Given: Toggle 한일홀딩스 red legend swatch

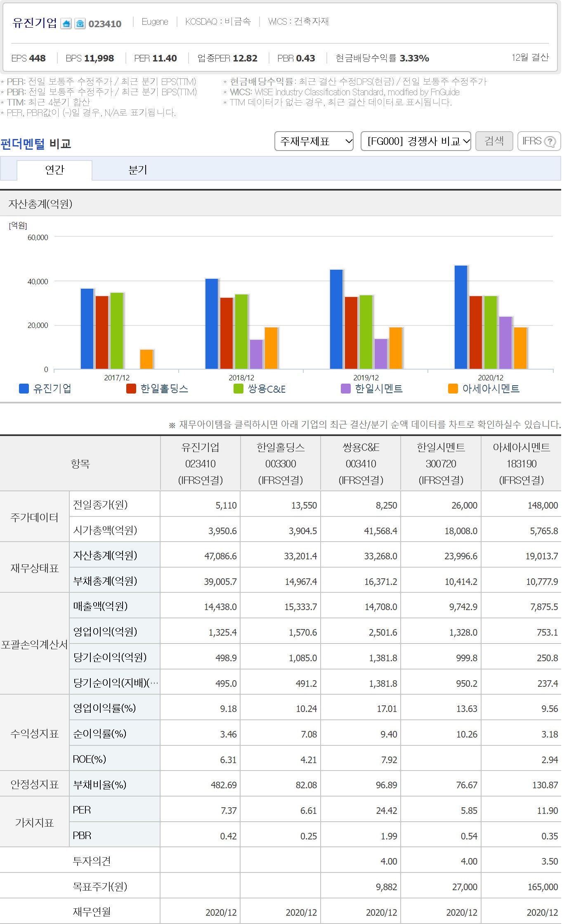Looking at the screenshot, I should (x=131, y=389).
